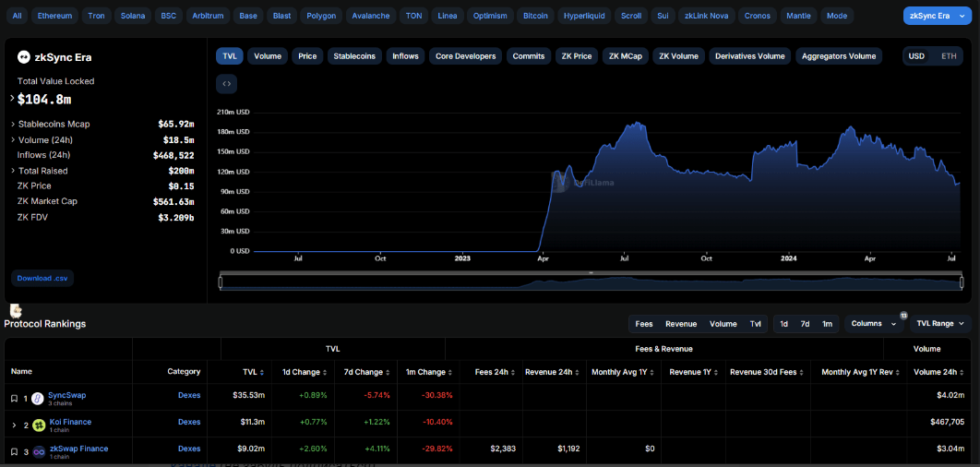Click the chart range slider top grip

click(591, 273)
